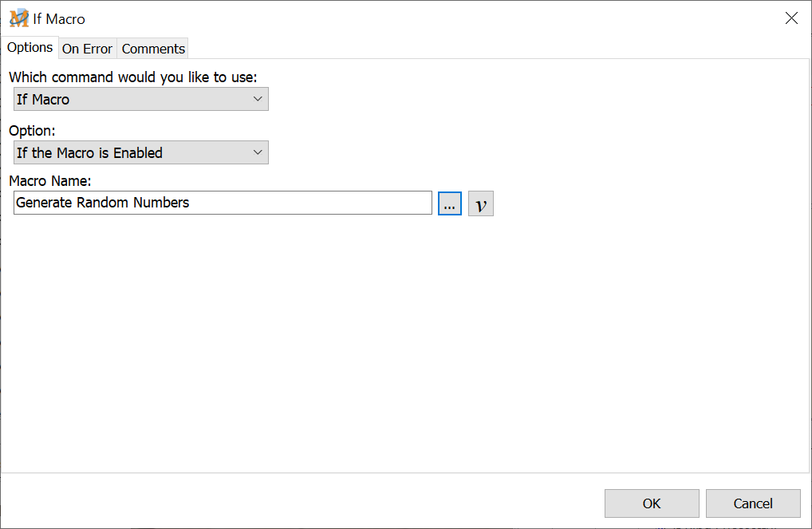The image size is (812, 529).
Task: Click the 'Option:' label
Action: tap(32, 131)
